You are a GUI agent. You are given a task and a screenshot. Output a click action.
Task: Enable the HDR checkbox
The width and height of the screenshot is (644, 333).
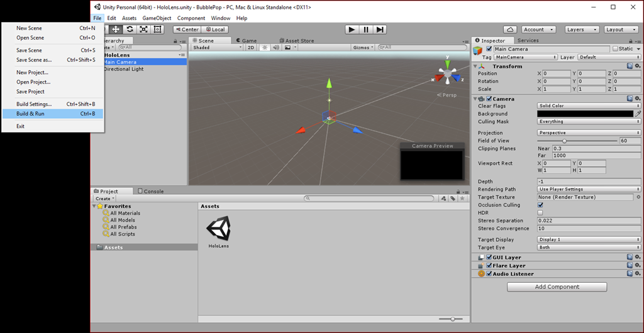(540, 213)
